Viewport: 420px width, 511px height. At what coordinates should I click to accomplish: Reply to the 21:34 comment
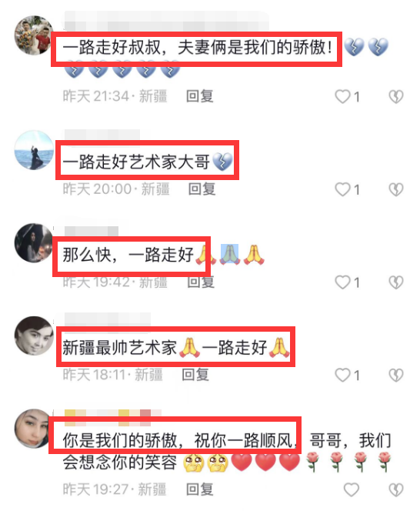click(200, 96)
